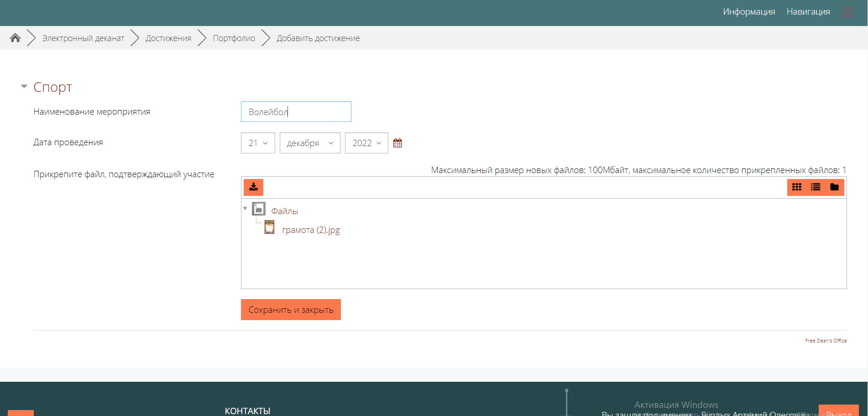This screenshot has height=416, width=868.
Task: Collapse the Спорт section
Action: [x=24, y=86]
